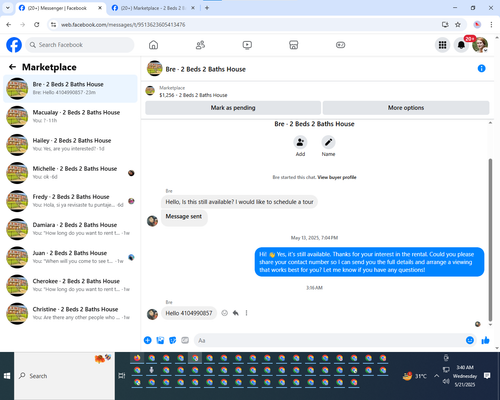Select the Bre conversation
The width and height of the screenshot is (500, 400).
pos(70,88)
